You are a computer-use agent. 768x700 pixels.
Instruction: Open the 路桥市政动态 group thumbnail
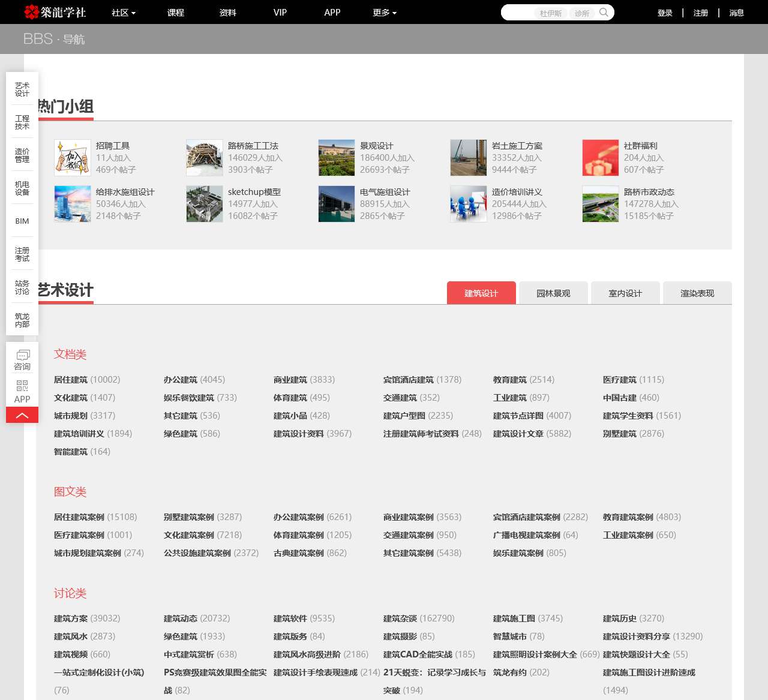(600, 204)
